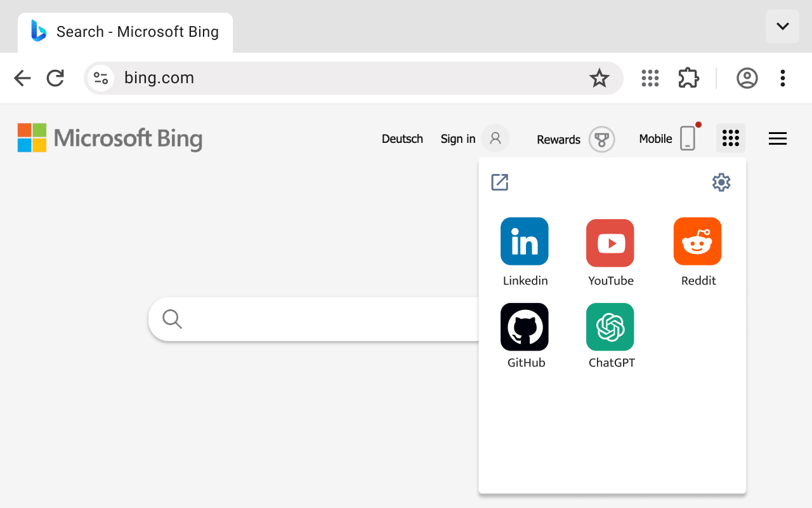This screenshot has width=812, height=508.
Task: Click the Sign in avatar icon
Action: pos(495,138)
